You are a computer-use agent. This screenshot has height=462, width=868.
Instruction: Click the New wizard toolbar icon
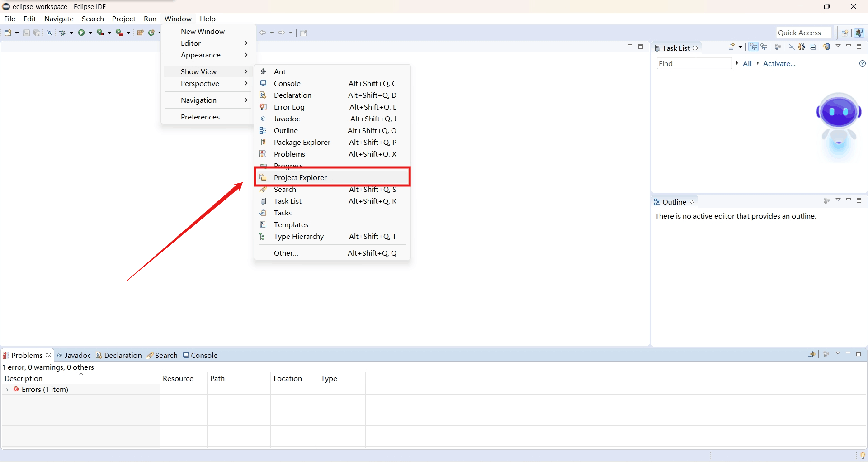pos(8,33)
